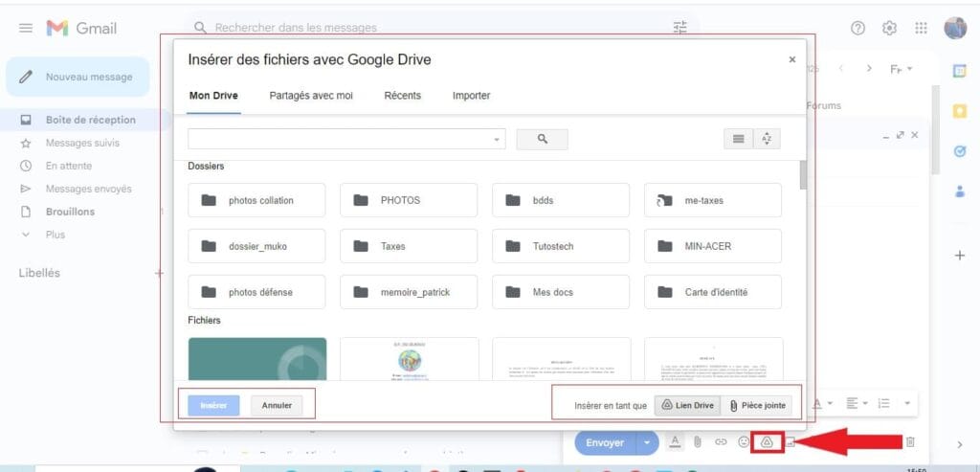
Task: Switch to Mon Drive tab
Action: [x=213, y=96]
